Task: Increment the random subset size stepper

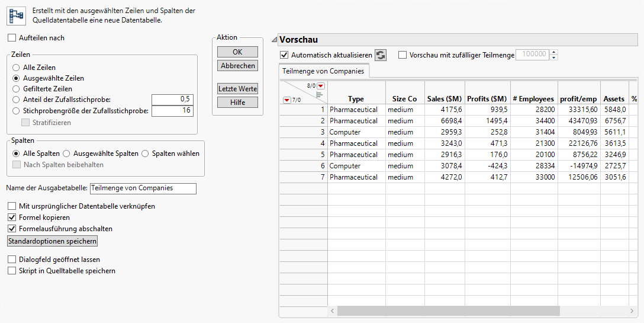Action: [554, 52]
